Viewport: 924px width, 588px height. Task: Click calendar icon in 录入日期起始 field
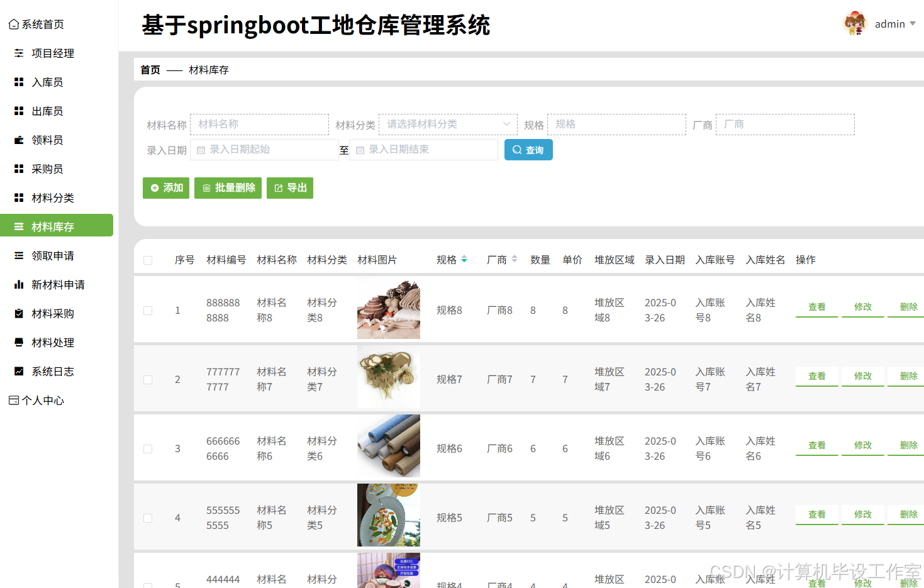click(x=201, y=150)
